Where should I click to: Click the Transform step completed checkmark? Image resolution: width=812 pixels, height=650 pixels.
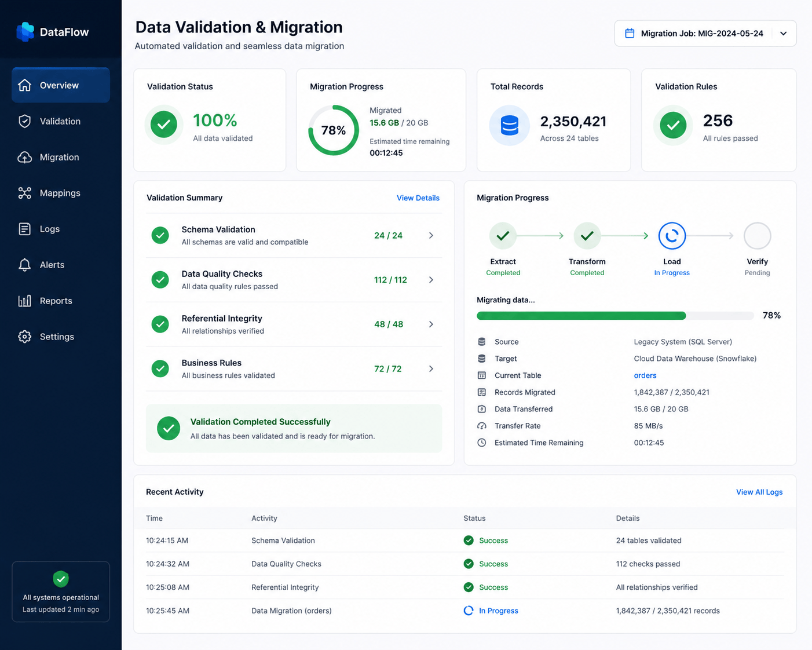click(x=587, y=236)
